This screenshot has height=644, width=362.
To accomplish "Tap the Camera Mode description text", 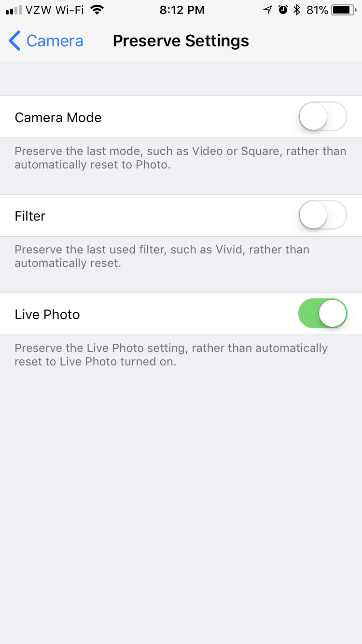I will tap(181, 158).
